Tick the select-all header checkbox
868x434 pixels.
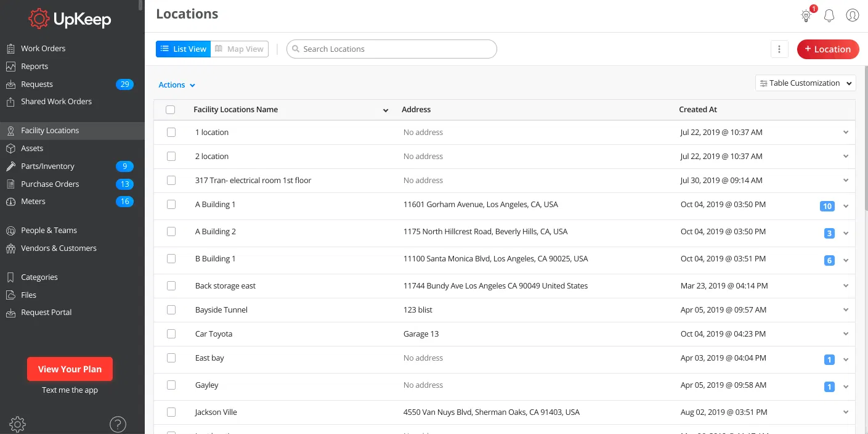[171, 110]
